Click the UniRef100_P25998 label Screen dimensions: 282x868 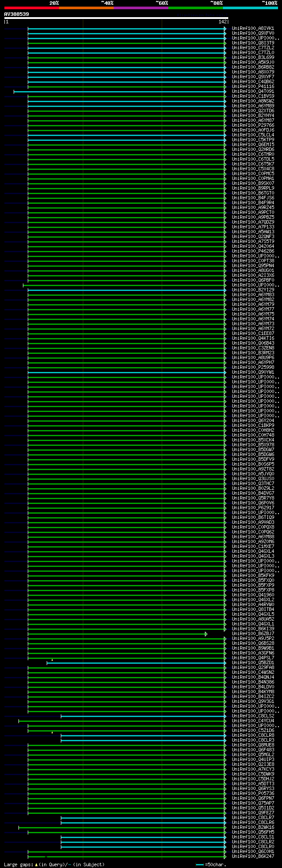click(253, 367)
